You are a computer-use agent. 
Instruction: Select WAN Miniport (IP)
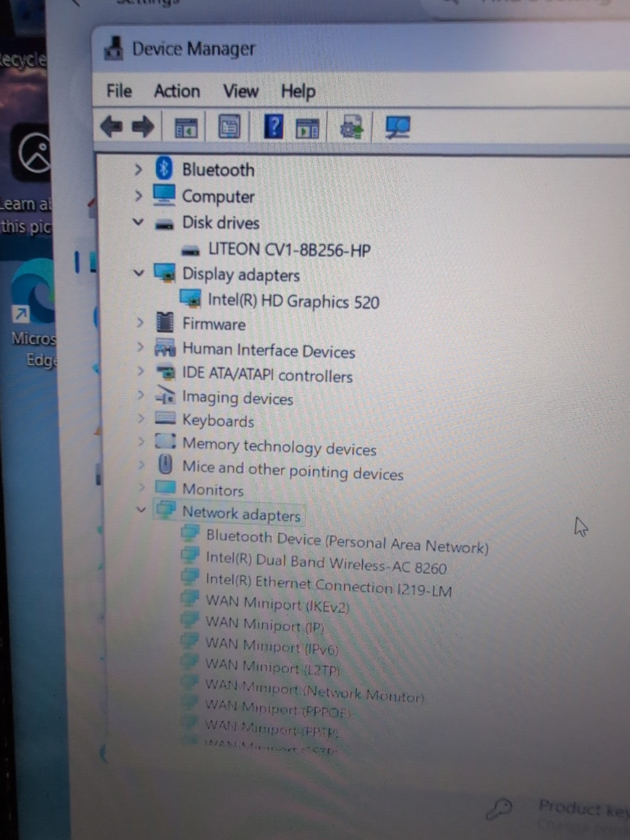(265, 625)
